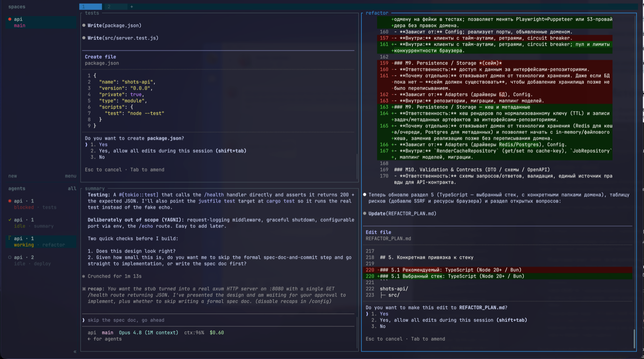Click the bullet beside Write(package.json)
Viewport: 644px width, 359px height.
pos(84,26)
